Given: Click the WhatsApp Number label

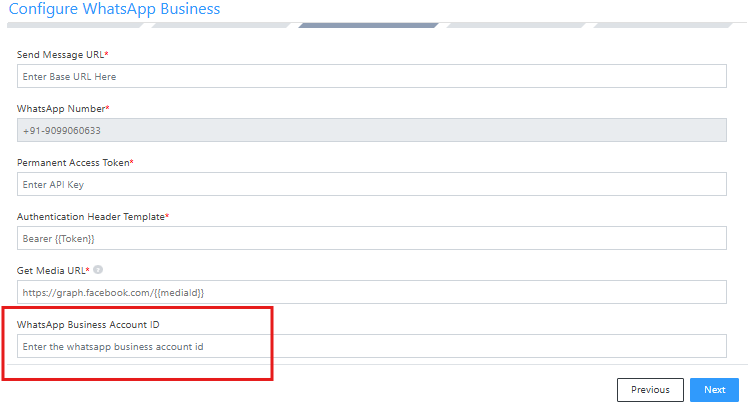Looking at the screenshot, I should 62,108.
